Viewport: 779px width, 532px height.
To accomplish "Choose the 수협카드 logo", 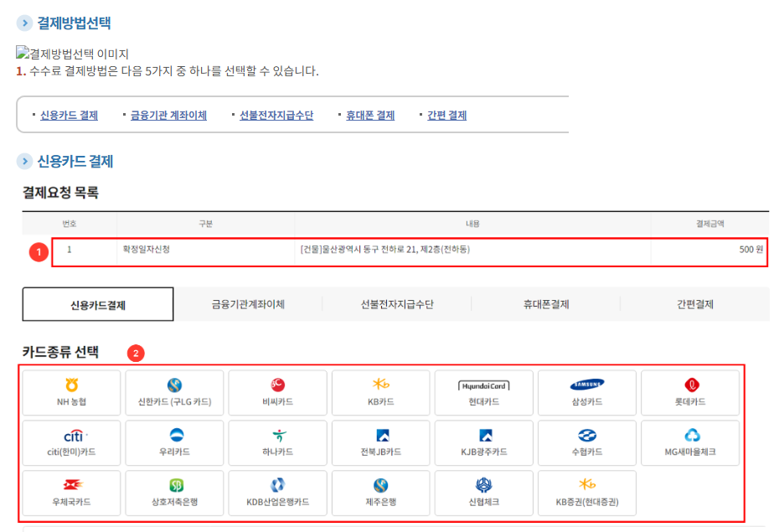I will [x=587, y=436].
